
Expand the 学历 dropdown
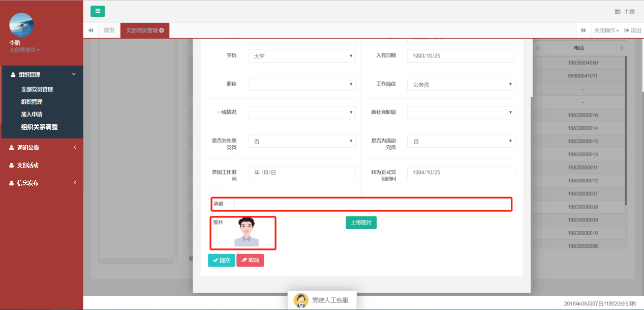301,56
